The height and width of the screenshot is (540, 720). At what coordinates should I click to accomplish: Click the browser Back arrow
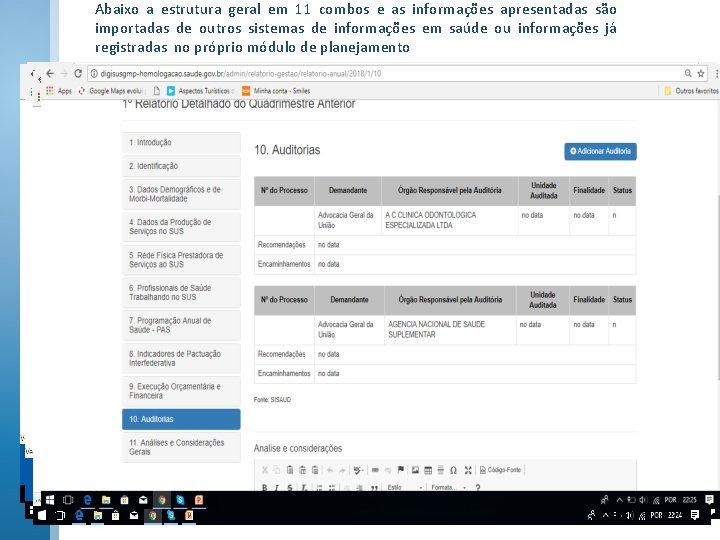(50, 73)
